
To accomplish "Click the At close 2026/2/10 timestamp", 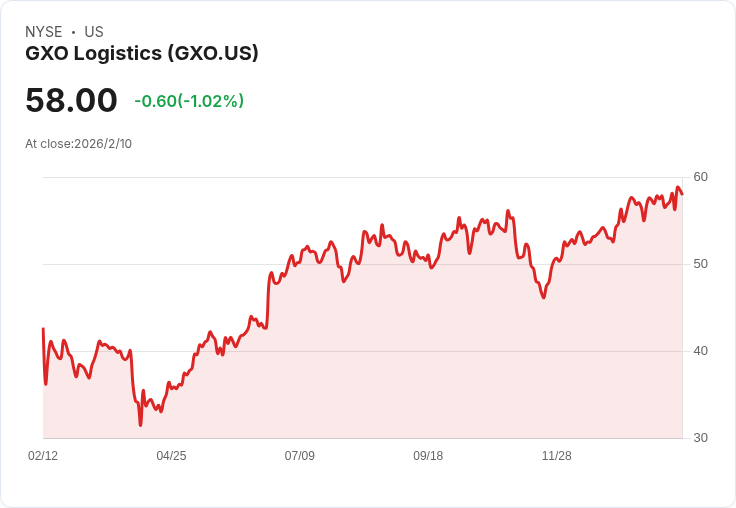I will click(x=78, y=143).
